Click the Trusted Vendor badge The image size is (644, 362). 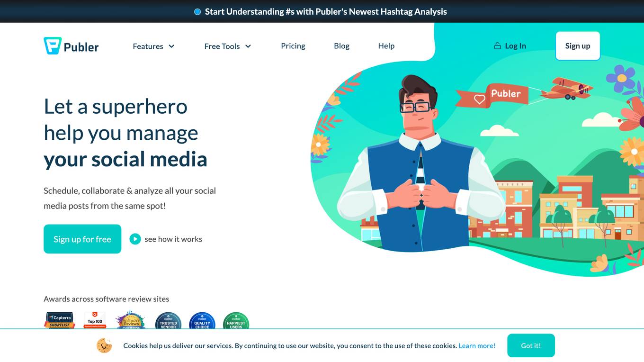pyautogui.click(x=168, y=321)
